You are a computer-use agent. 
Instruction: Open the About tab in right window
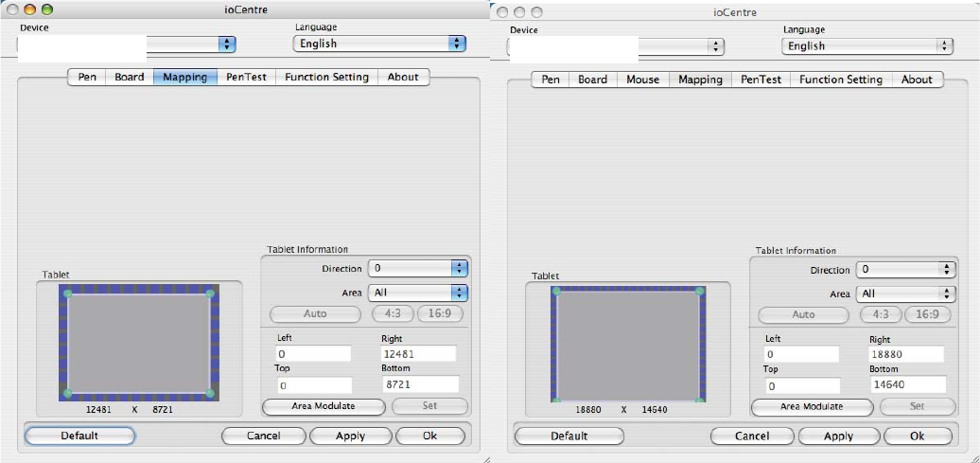(917, 80)
